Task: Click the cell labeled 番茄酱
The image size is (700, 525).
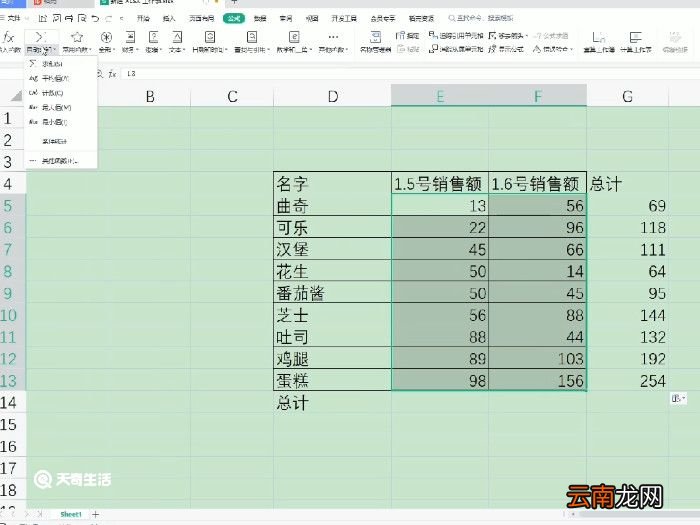Action: [332, 293]
